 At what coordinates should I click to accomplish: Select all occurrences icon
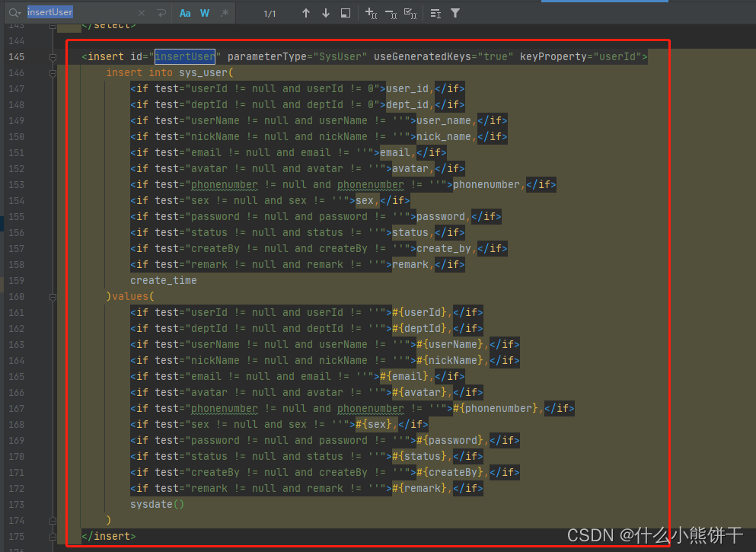point(410,14)
